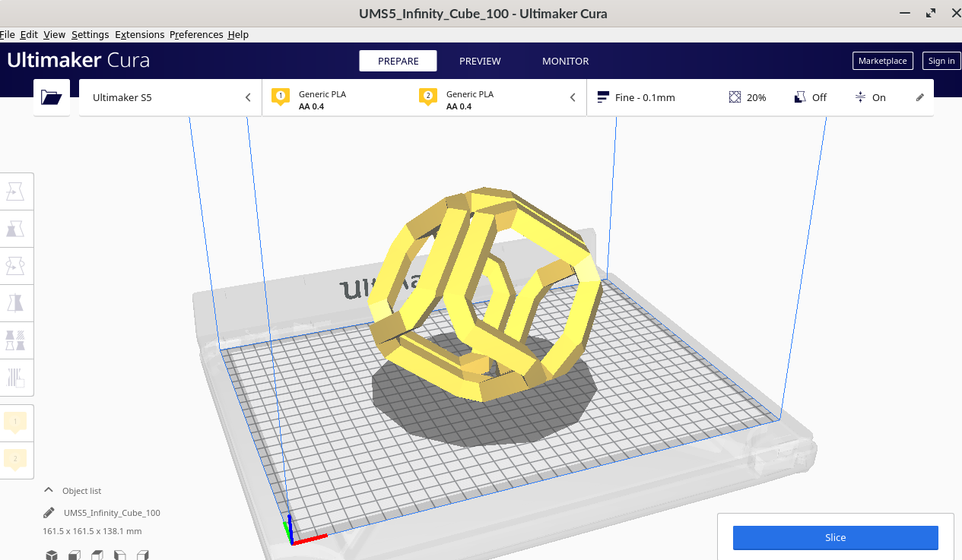Switch to 3D perspective view cube icon
This screenshot has width=962, height=560.
[51, 555]
